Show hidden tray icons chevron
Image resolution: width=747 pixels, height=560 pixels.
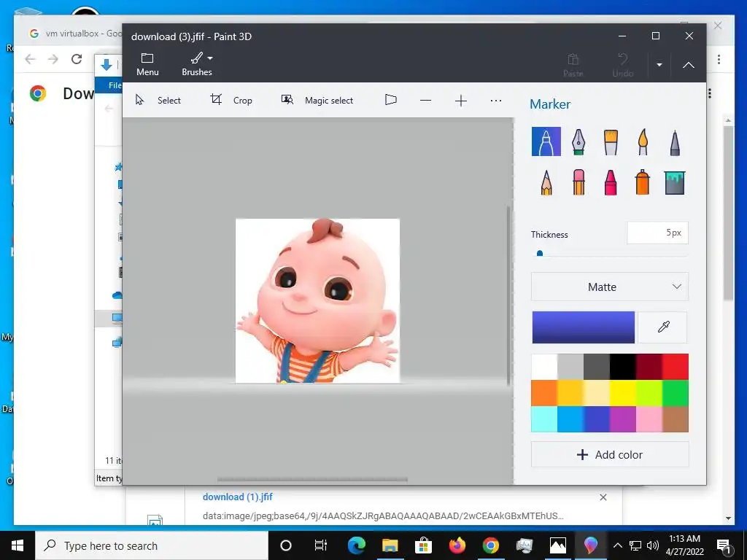click(617, 545)
